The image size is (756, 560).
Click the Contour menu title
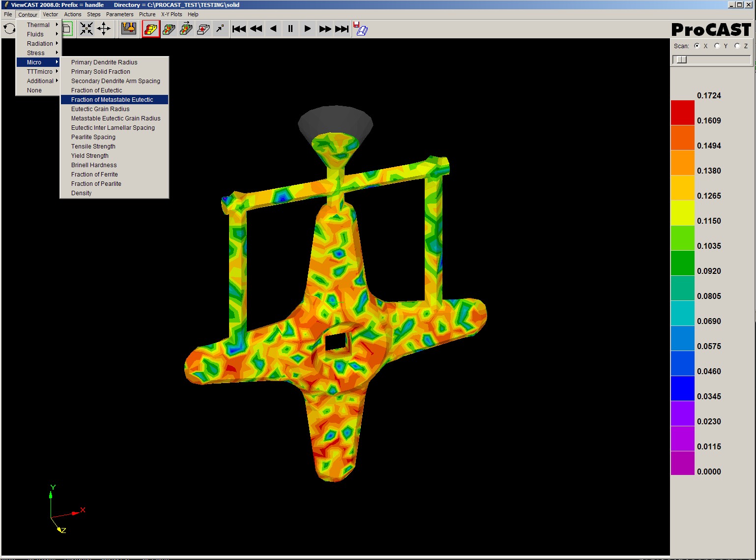(28, 15)
